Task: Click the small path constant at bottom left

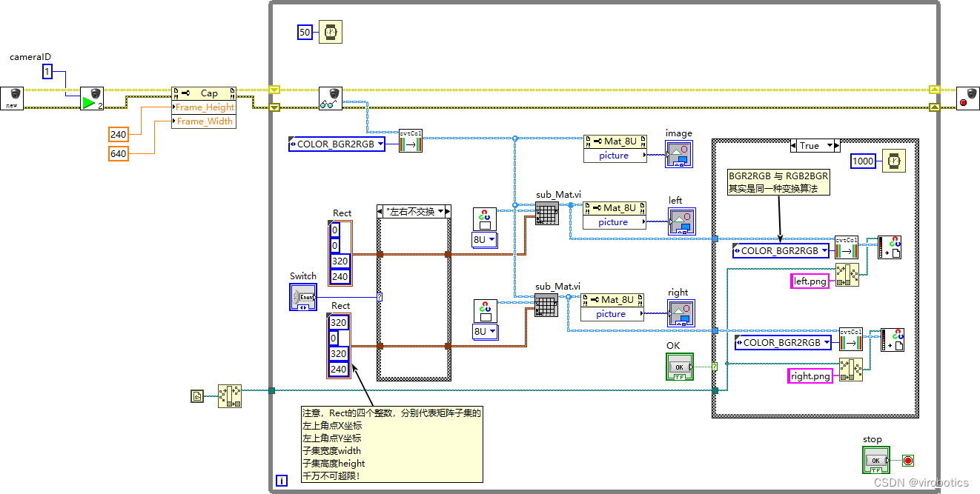Action: [196, 396]
